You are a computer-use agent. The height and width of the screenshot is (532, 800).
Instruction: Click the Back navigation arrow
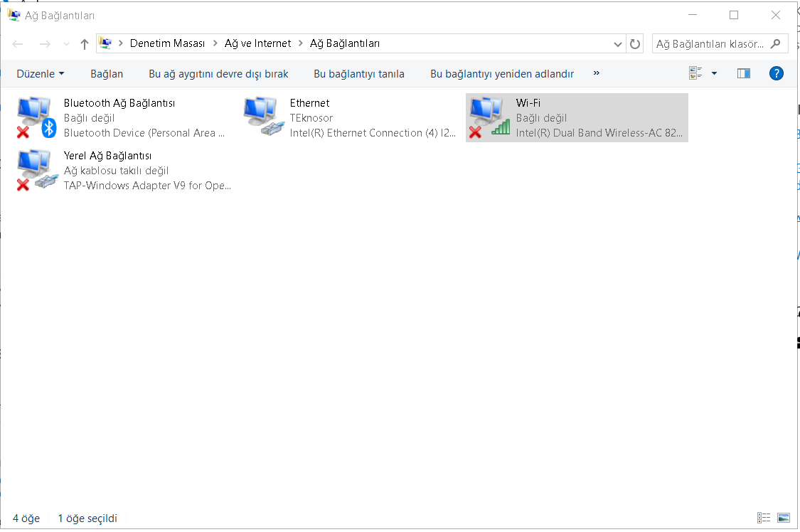18,44
